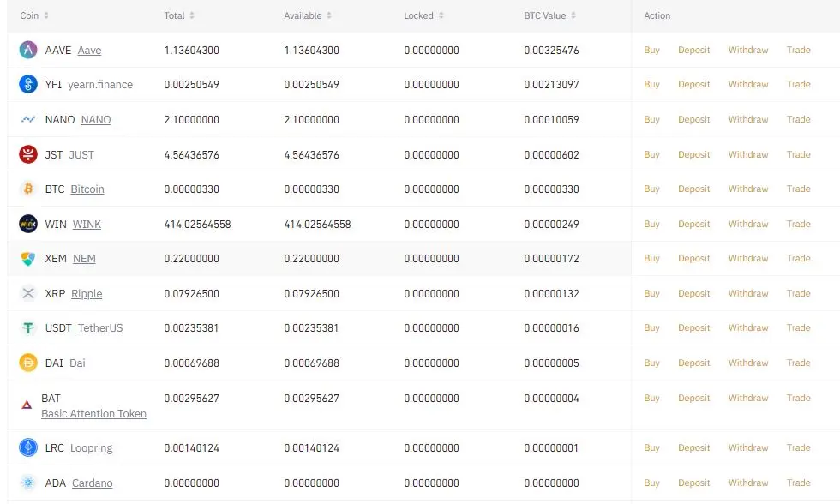Deposit NANO using its row action
Viewport: 840px width, 504px height.
click(x=693, y=119)
